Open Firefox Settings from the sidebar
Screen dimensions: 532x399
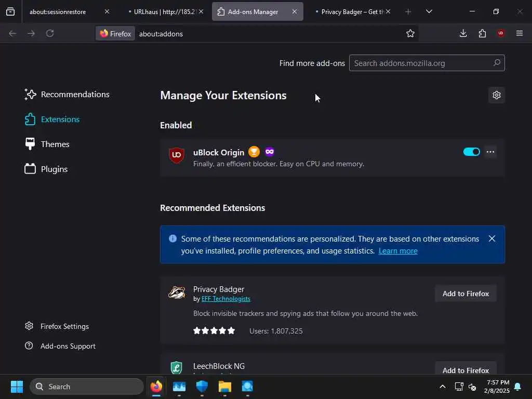click(x=57, y=326)
